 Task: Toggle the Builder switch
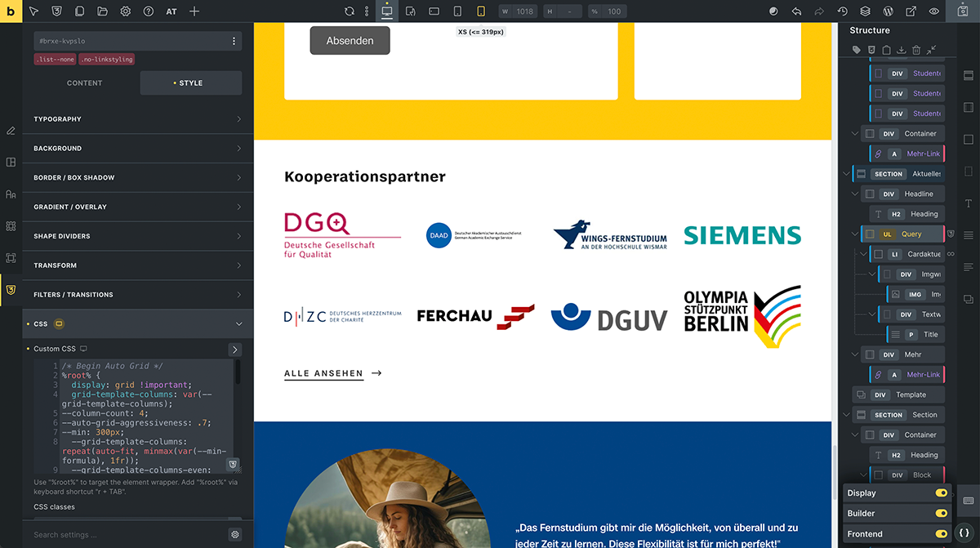941,514
